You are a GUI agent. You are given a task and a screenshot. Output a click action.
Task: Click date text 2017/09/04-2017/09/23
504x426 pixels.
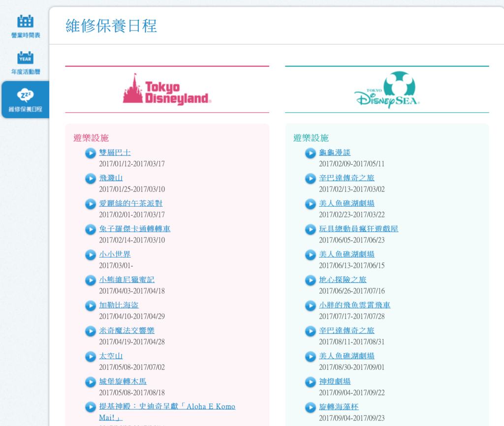tap(351, 418)
